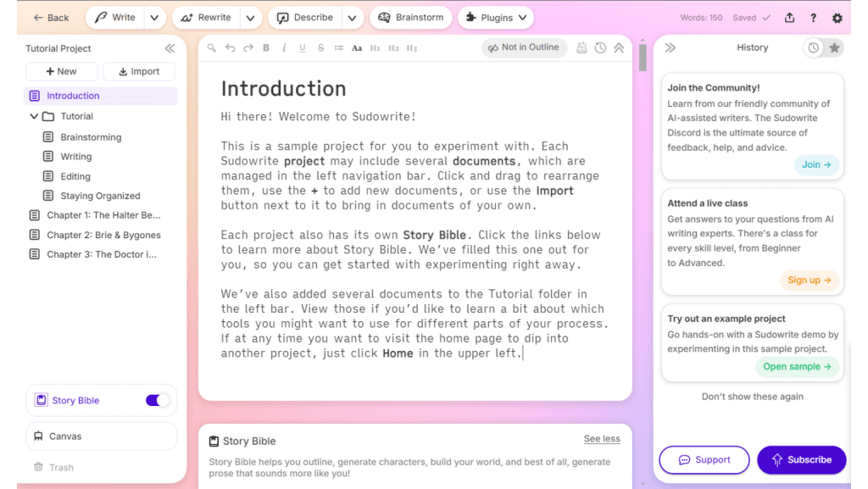The height and width of the screenshot is (489, 868).
Task: Open Story Bible in the sidebar
Action: [75, 401]
